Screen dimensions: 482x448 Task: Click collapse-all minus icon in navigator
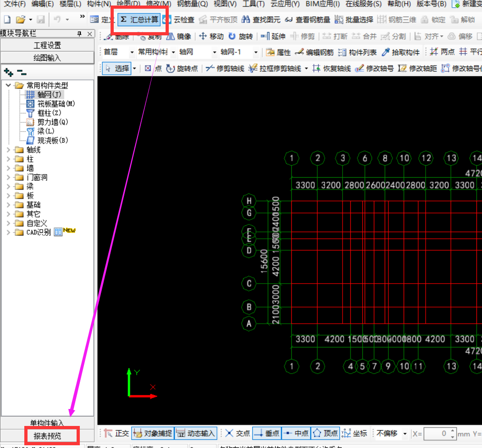(22, 73)
